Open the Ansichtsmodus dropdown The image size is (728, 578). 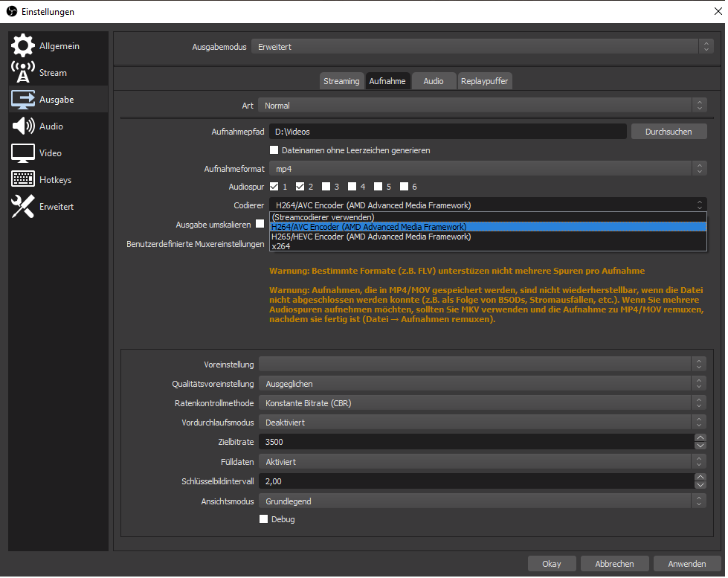tap(483, 501)
